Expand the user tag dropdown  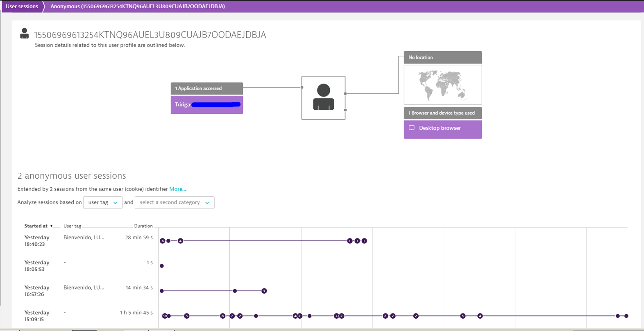(102, 202)
